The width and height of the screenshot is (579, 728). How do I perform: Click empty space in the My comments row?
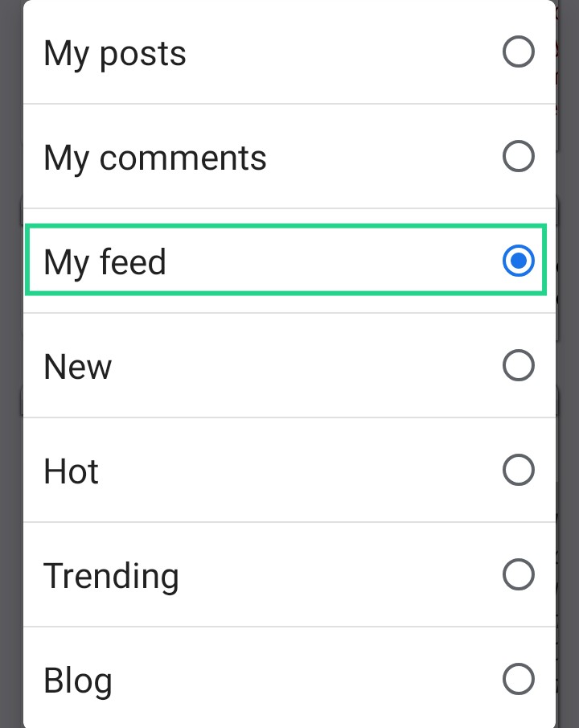(378, 157)
